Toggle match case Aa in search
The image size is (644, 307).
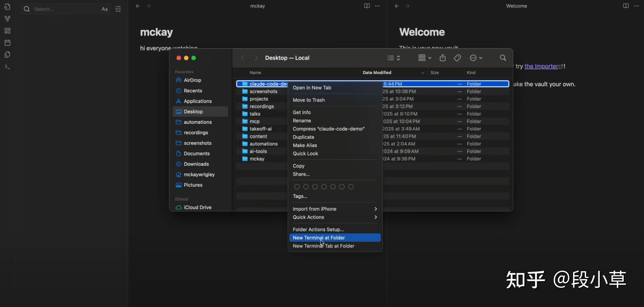pos(105,9)
